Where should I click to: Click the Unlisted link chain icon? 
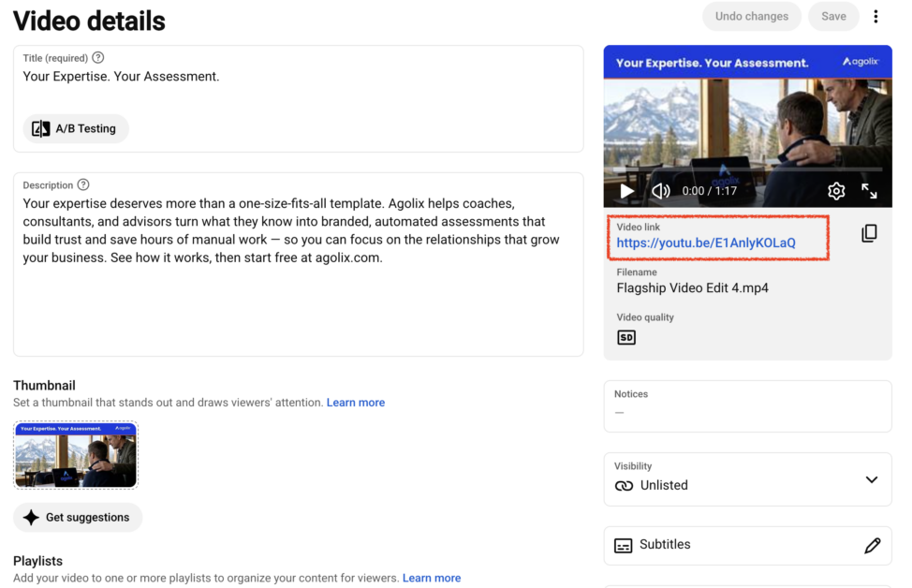pos(624,486)
